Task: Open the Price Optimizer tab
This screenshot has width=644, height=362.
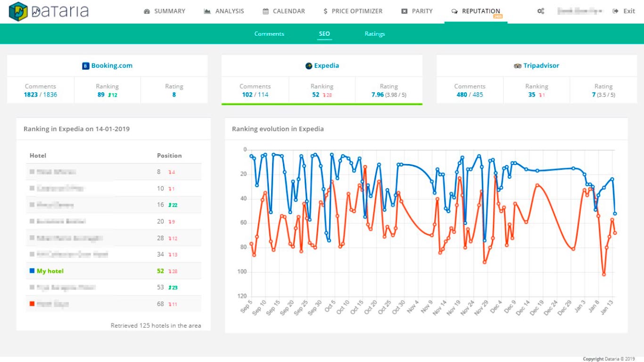Action: coord(353,11)
